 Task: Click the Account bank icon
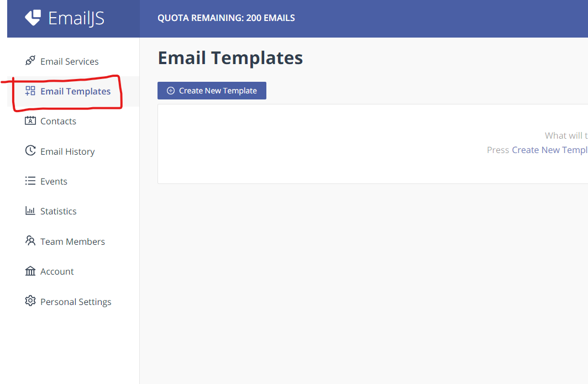coord(30,271)
